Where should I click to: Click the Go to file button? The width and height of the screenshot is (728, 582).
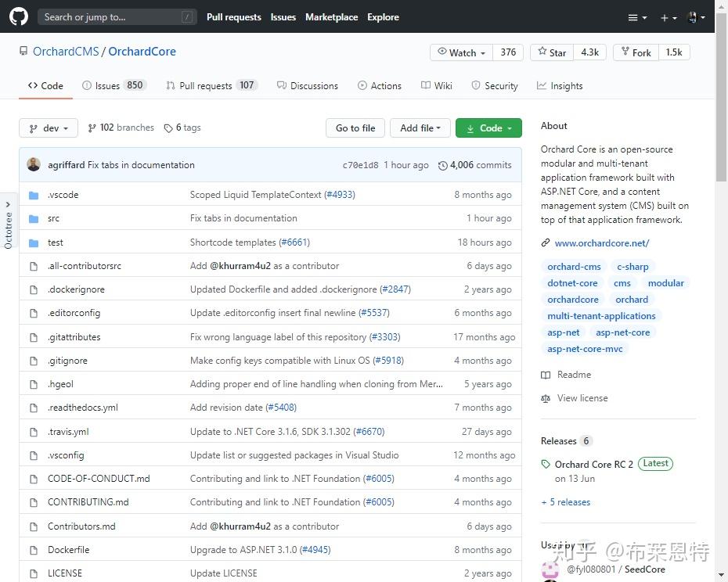pos(355,128)
